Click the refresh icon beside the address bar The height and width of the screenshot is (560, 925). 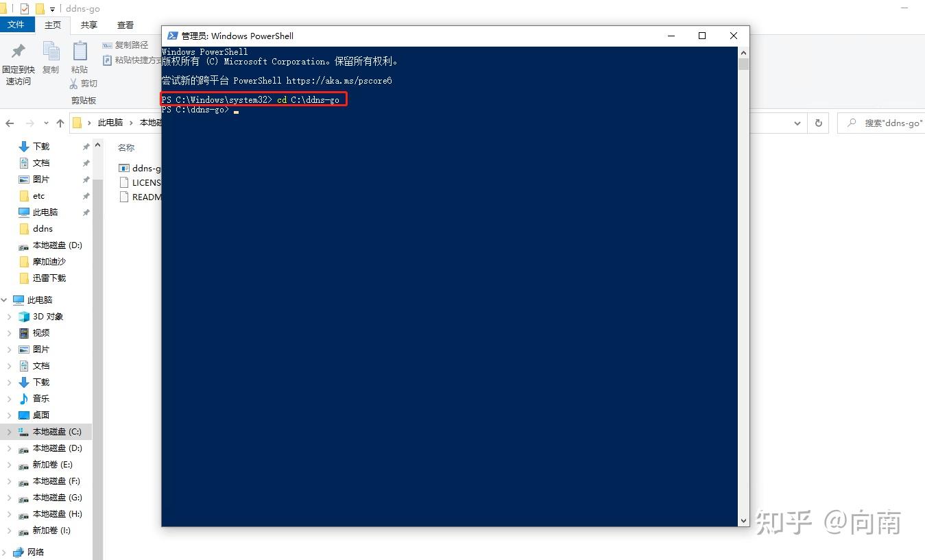pyautogui.click(x=819, y=123)
